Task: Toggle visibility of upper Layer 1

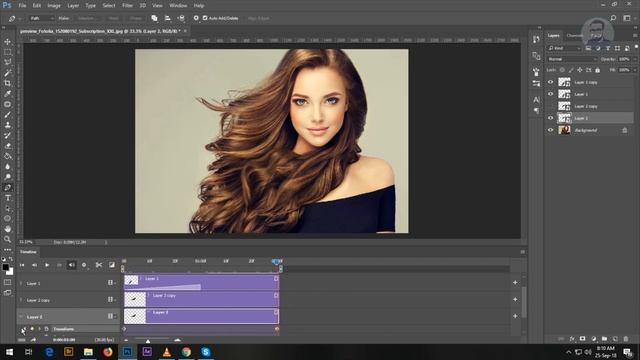Action: tap(550, 94)
